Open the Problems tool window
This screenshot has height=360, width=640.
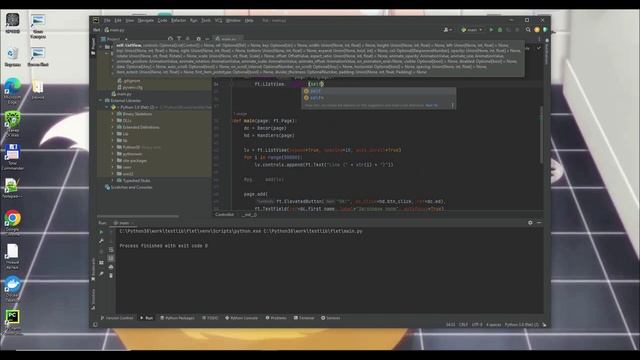(276, 318)
